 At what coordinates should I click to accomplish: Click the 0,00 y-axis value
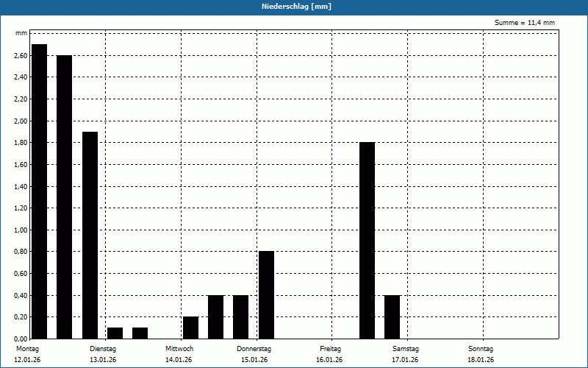pyautogui.click(x=21, y=339)
